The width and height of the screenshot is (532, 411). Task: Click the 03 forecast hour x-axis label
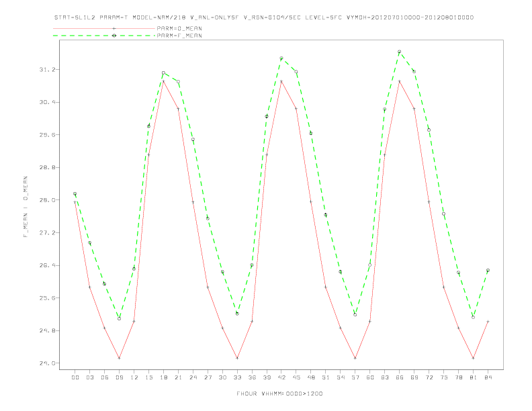coord(90,377)
